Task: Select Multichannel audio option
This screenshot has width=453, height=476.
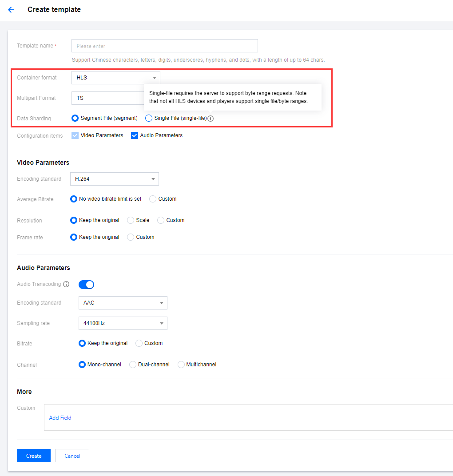Action: pos(181,365)
